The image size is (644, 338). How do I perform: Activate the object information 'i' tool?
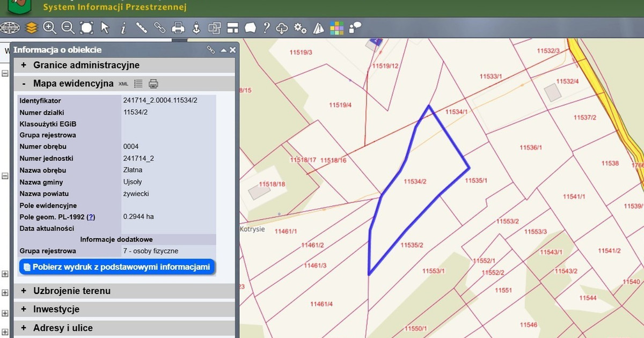pyautogui.click(x=123, y=27)
